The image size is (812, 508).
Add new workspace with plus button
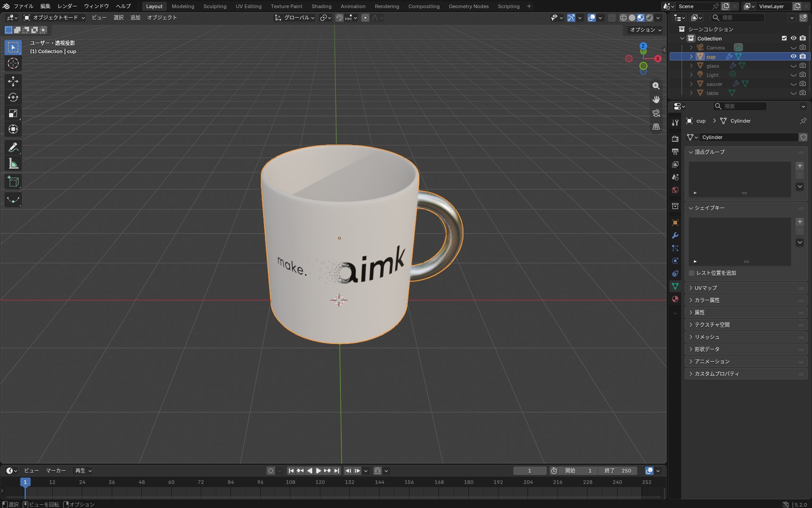pos(529,6)
